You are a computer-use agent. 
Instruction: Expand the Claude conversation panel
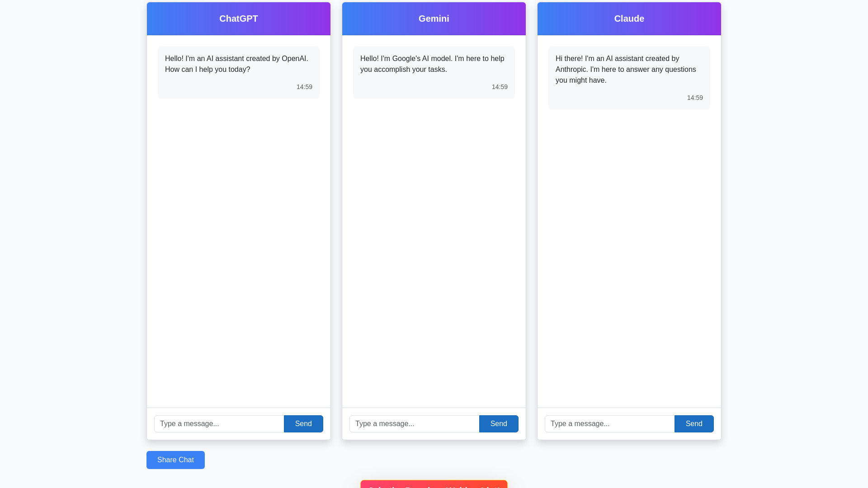click(x=629, y=19)
